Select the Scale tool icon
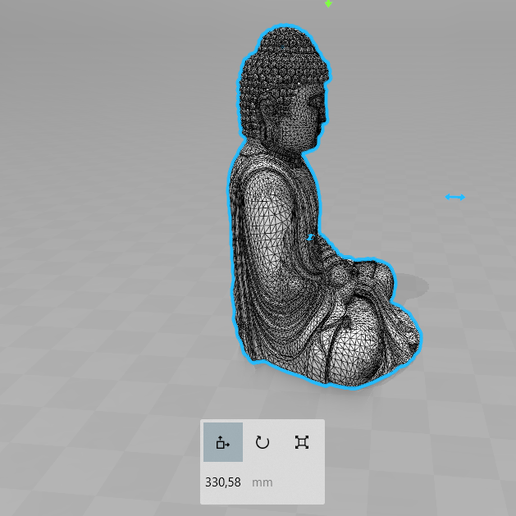 (x=302, y=442)
